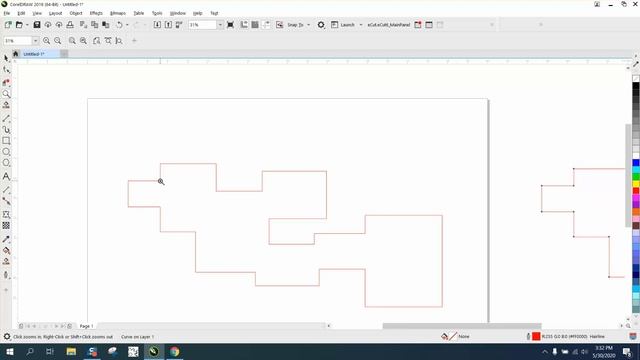Cut the selection
This screenshot has width=640, height=360.
coord(83,25)
